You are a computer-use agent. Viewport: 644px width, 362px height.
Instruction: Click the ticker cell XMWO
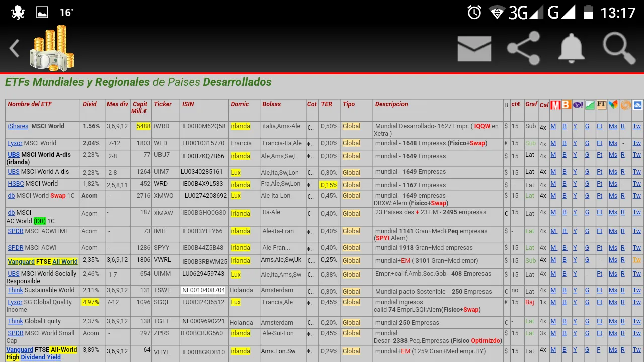(x=164, y=196)
